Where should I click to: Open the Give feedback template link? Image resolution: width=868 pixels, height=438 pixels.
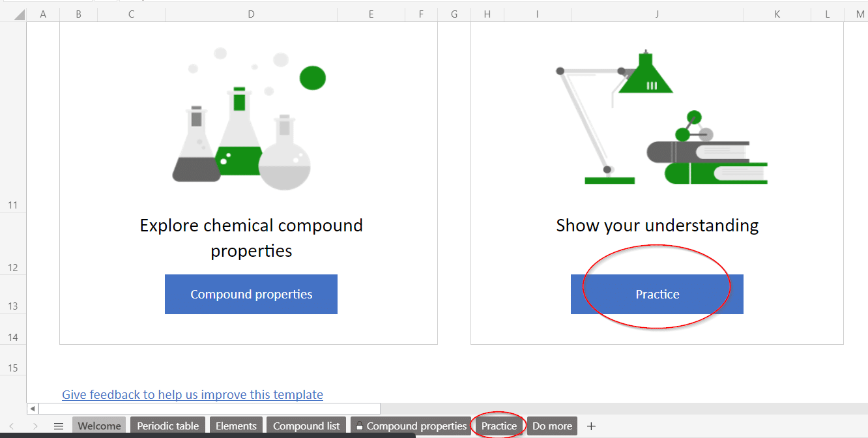192,394
